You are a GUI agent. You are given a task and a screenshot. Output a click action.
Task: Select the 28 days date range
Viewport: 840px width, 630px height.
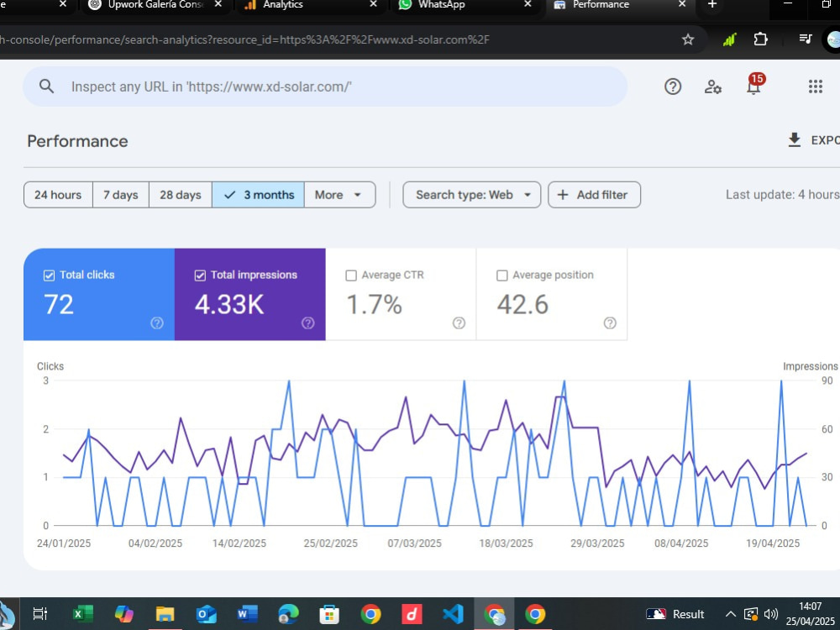[180, 195]
